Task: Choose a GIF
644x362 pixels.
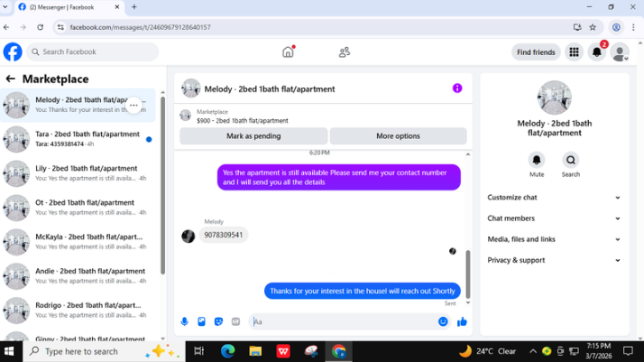Action: [235, 321]
